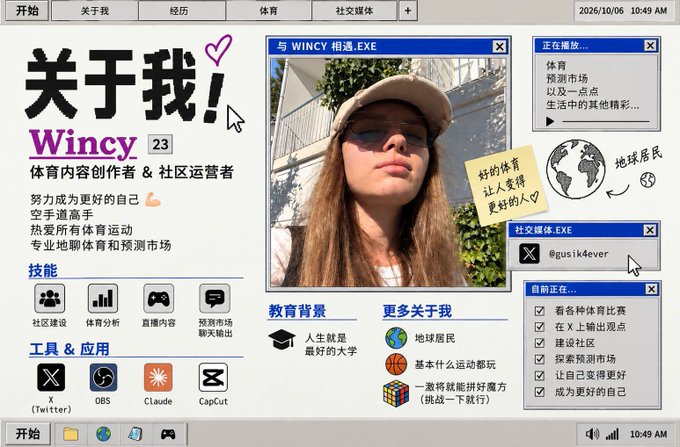This screenshot has width=680, height=447.
Task: Click the text 人生就是最好的大学
Action: tap(331, 344)
